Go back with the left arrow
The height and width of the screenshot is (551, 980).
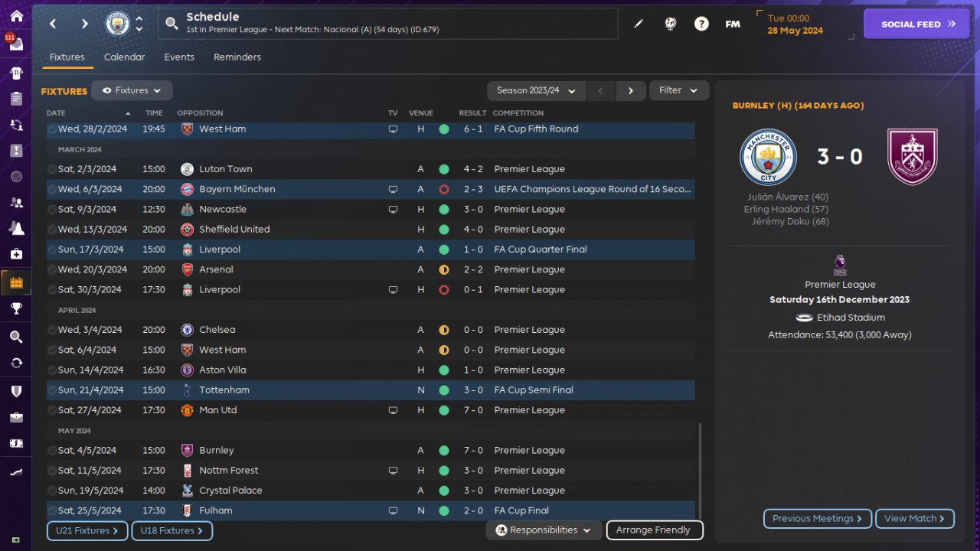[53, 24]
